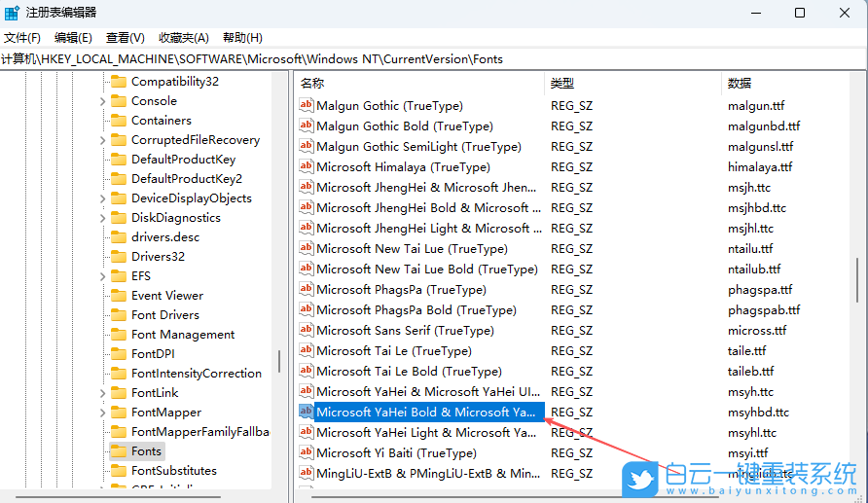Viewport: 868px width, 503px height.
Task: Select Microsoft Tai Le Bold (TrueType) value
Action: (409, 372)
